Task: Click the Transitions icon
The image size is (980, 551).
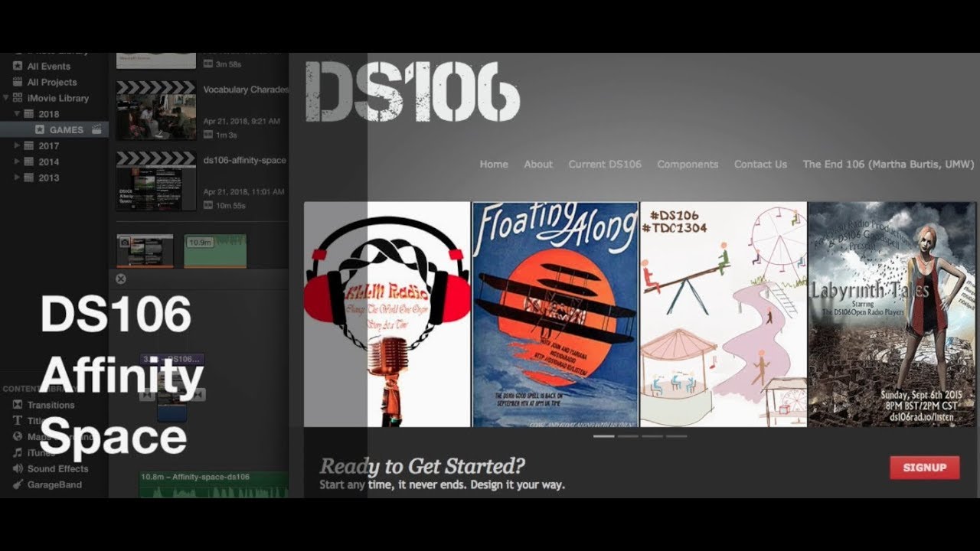Action: [x=17, y=405]
